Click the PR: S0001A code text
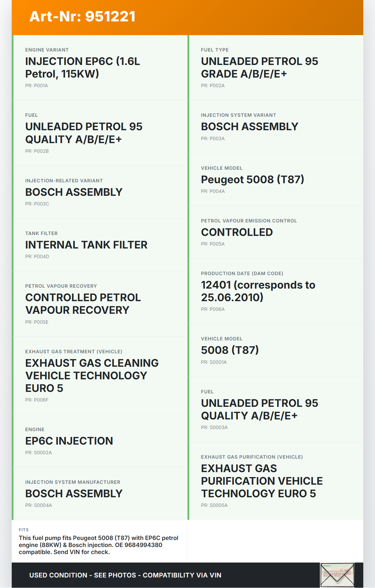Screen dimensions: 375x588 tap(214, 362)
